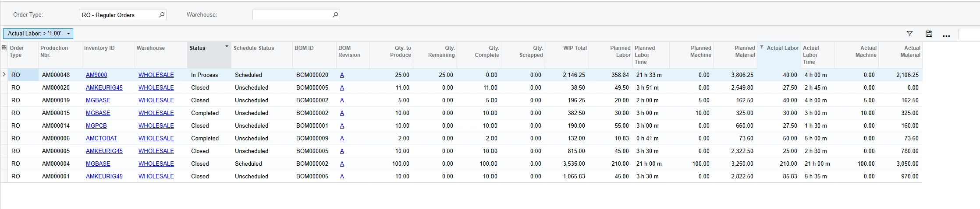This screenshot has width=980, height=209.
Task: Select BOM000020 cell
Action: point(314,75)
